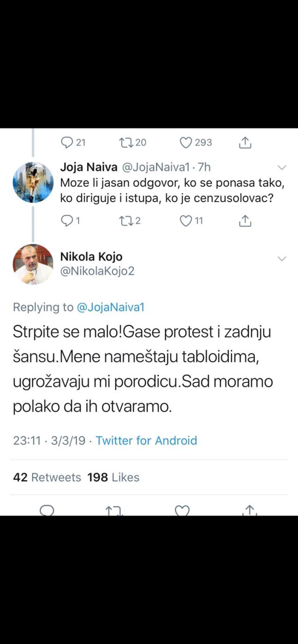Screen dimensions: 298x644
Task: Open share options on Joja Naiva's tweet
Action: 244,221
